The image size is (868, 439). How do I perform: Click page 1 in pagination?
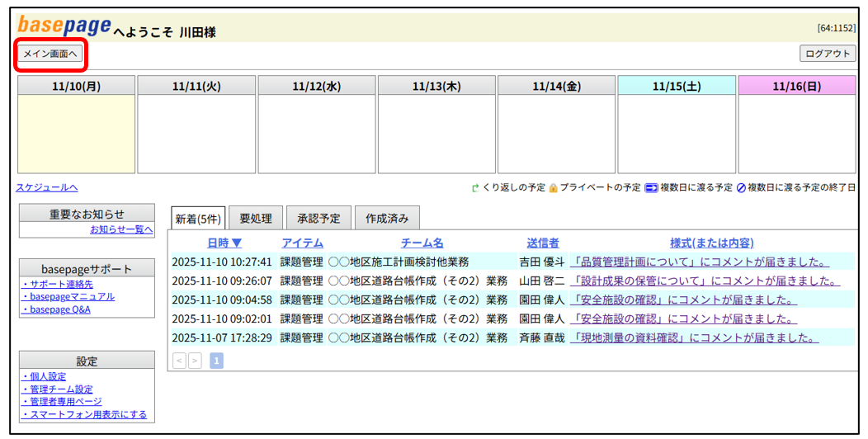[216, 361]
